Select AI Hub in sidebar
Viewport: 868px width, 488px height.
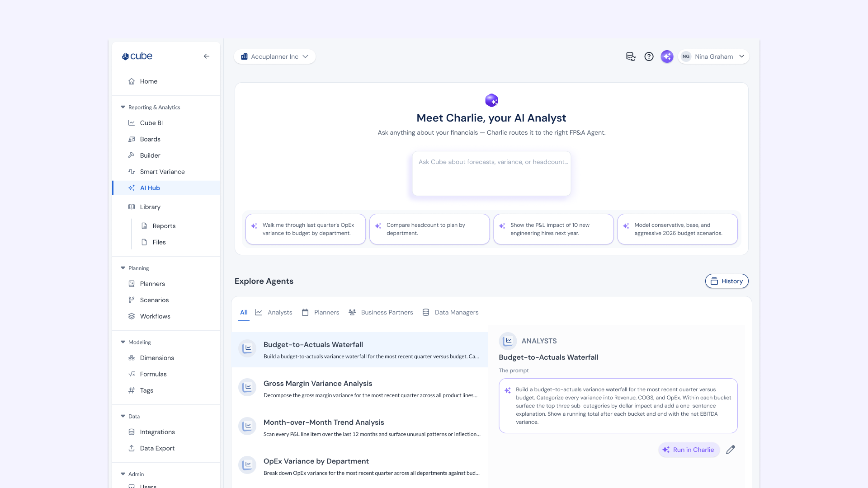coord(166,188)
